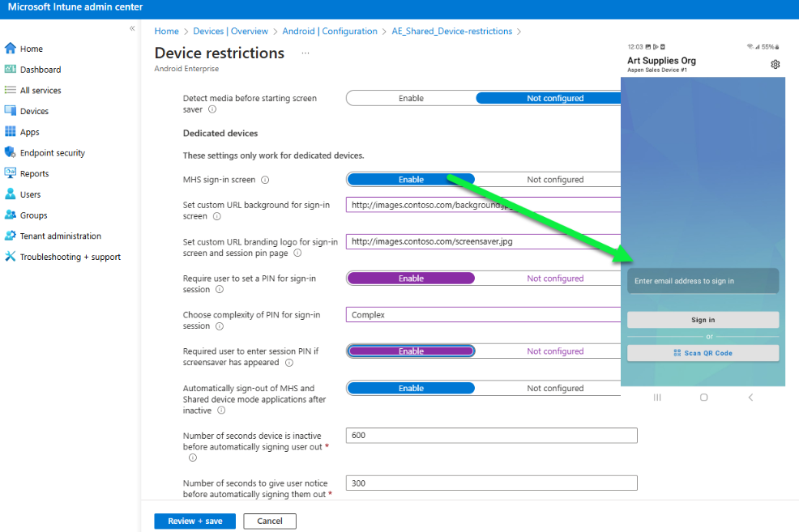Click the All services list icon
Viewport: 799px width, 532px height.
[11, 90]
